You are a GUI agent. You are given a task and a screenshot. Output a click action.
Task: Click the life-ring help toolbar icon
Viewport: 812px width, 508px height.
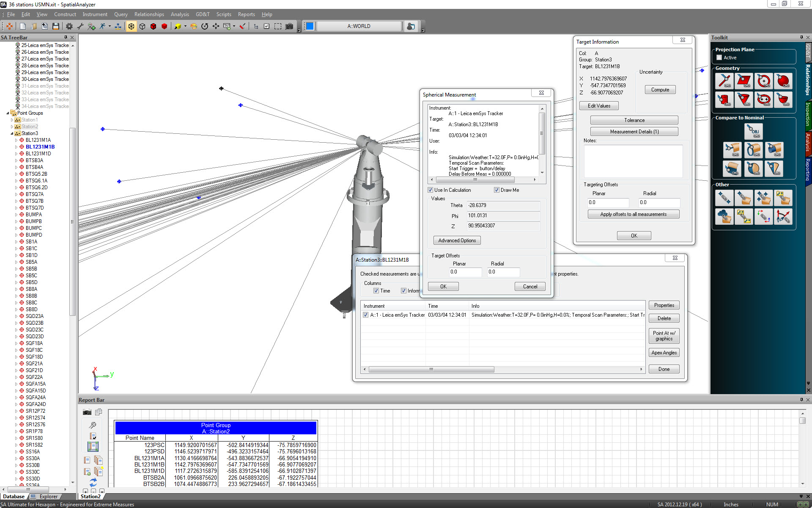[x=9, y=26]
